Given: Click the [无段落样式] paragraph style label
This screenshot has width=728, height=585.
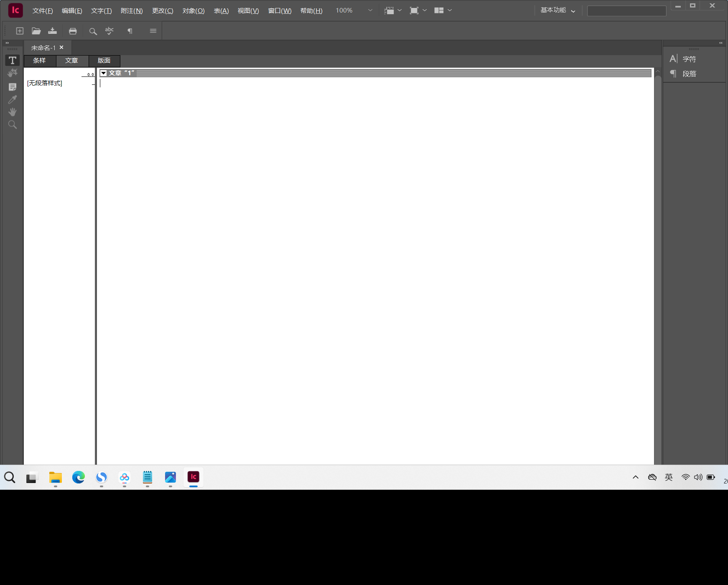Looking at the screenshot, I should [x=45, y=83].
